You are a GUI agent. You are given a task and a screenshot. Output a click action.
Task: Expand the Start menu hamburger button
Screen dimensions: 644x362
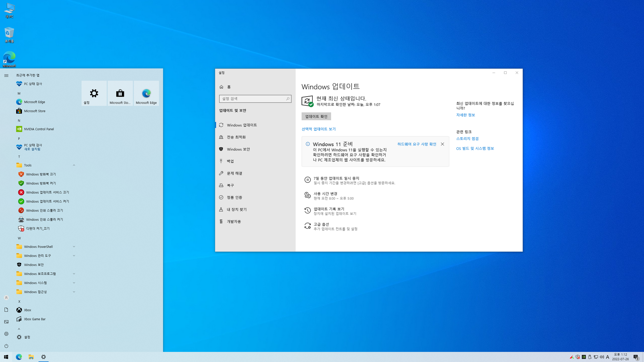[6, 75]
